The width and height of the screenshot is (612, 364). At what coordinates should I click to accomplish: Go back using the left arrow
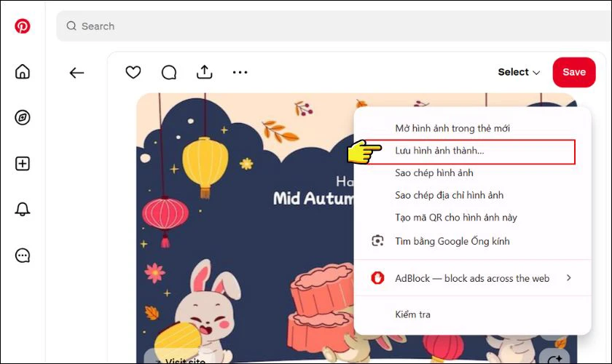[x=76, y=73]
